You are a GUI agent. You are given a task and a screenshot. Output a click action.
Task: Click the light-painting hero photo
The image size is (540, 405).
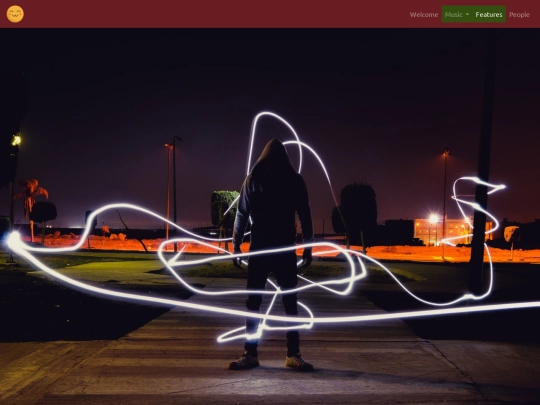tap(270, 217)
